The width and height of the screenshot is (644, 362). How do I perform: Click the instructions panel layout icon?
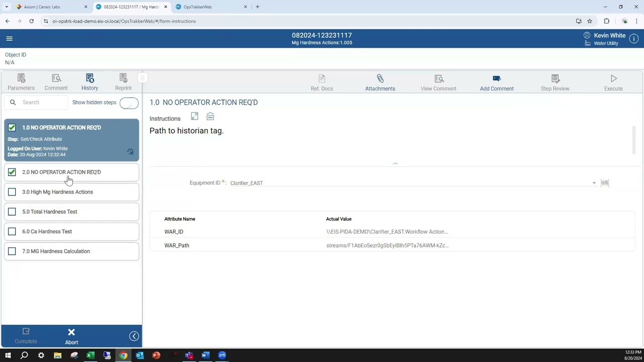210,117
